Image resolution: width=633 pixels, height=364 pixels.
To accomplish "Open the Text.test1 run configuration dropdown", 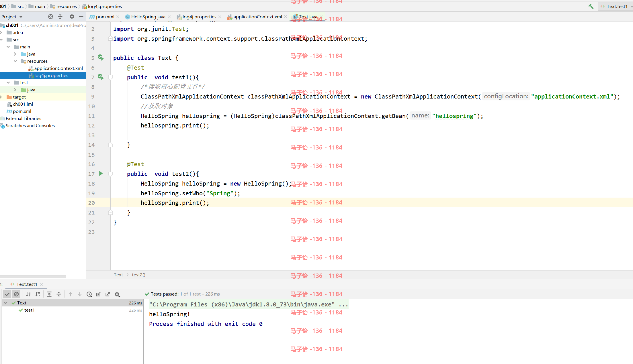I will pyautogui.click(x=616, y=6).
